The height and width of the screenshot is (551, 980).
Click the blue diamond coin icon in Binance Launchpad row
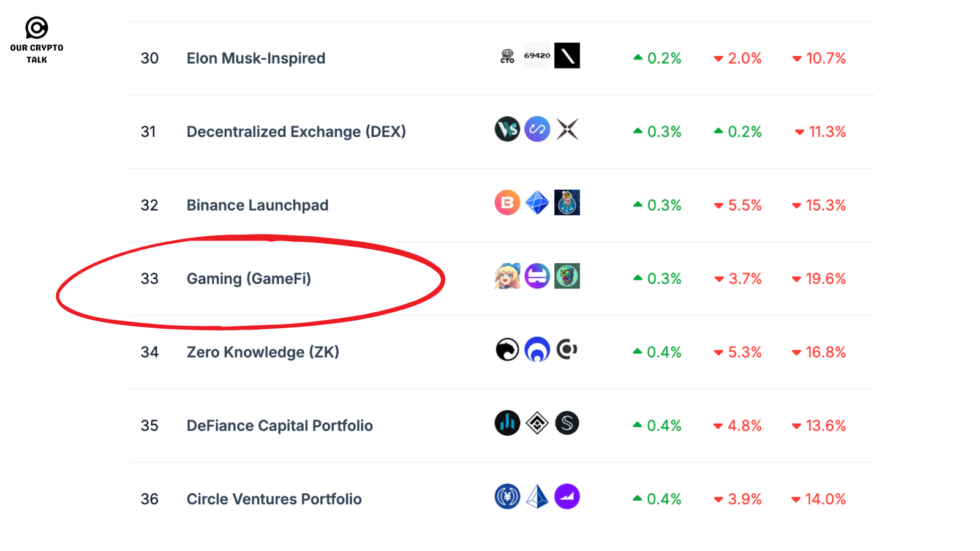[537, 203]
